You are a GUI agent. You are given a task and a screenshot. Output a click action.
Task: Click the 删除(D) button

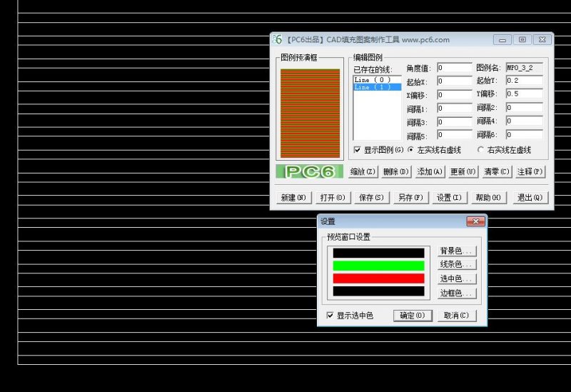pos(396,171)
